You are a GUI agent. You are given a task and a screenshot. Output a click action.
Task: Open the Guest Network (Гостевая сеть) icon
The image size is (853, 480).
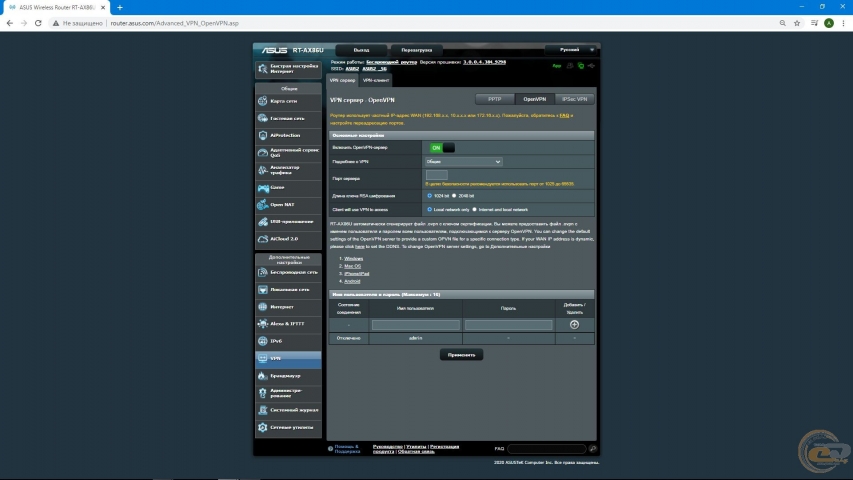263,118
